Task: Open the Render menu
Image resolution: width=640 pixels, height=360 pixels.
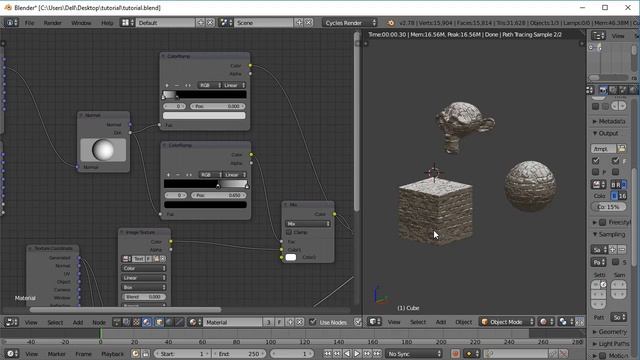Action: tap(53, 23)
